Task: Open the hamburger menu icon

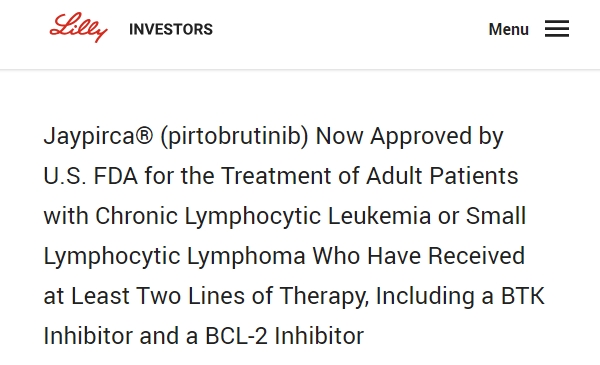Action: (557, 29)
